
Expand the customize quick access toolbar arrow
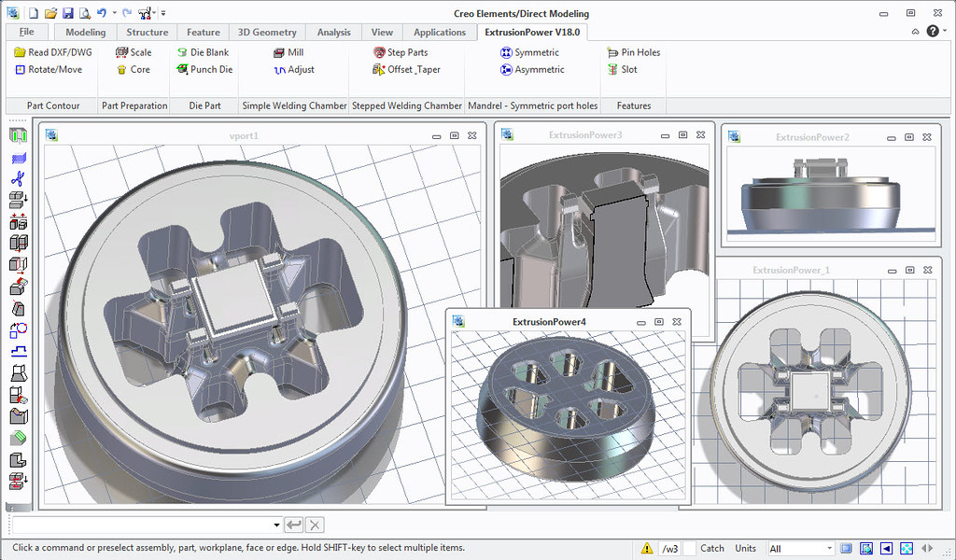(163, 13)
